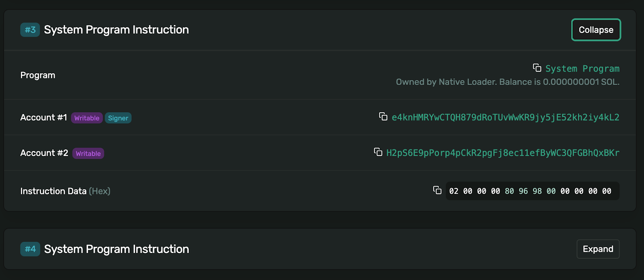Screen dimensions: 644x280
Task: Click the Program row label
Action: click(x=38, y=75)
